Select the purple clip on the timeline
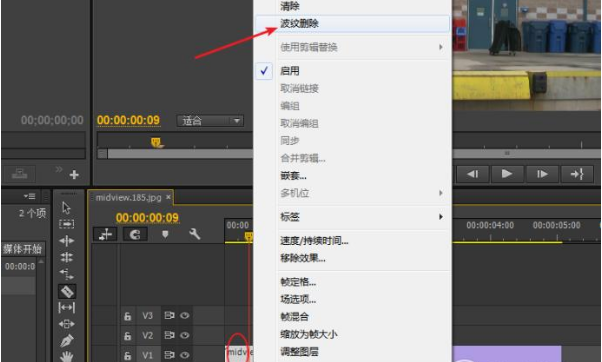The width and height of the screenshot is (602, 362). pyautogui.click(x=507, y=354)
